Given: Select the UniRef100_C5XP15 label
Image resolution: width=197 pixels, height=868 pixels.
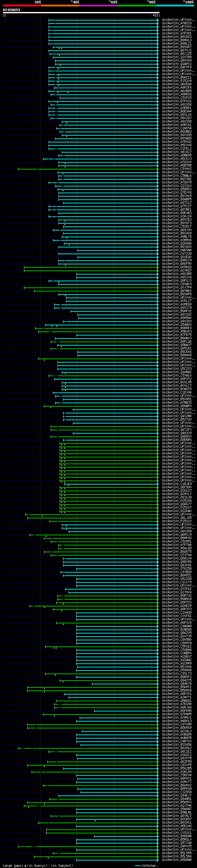Looking at the screenshot, I should pos(177,98).
